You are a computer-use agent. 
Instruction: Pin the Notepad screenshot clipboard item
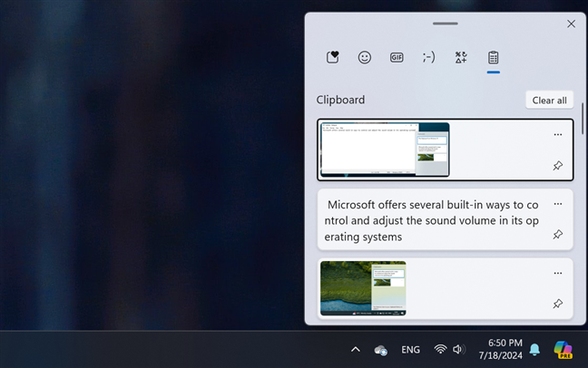(x=558, y=165)
